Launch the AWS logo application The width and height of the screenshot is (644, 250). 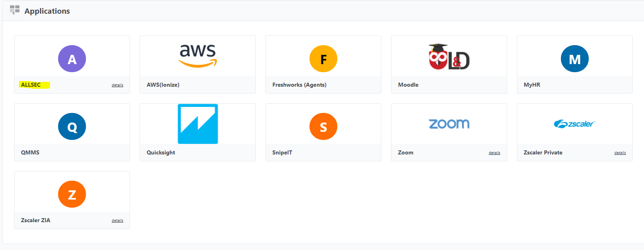pyautogui.click(x=198, y=56)
